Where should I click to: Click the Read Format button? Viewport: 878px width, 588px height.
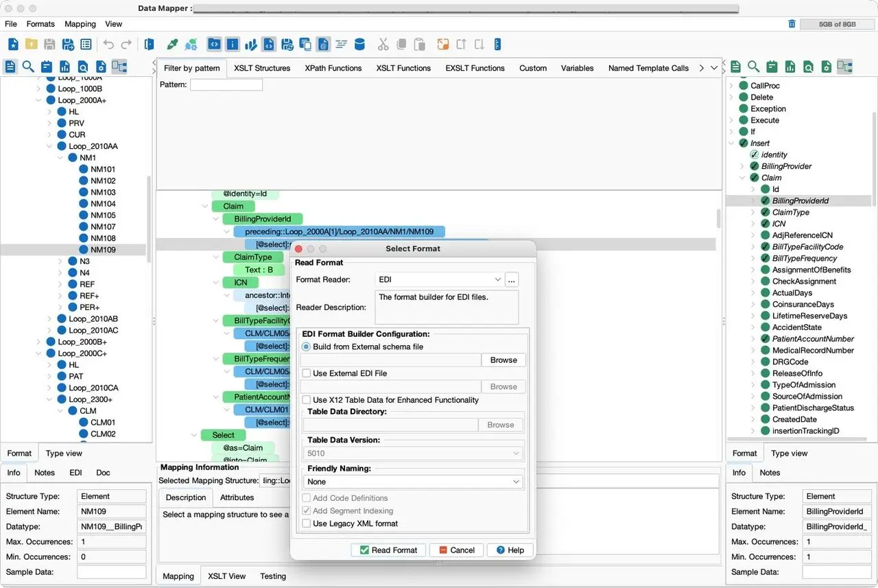point(388,550)
